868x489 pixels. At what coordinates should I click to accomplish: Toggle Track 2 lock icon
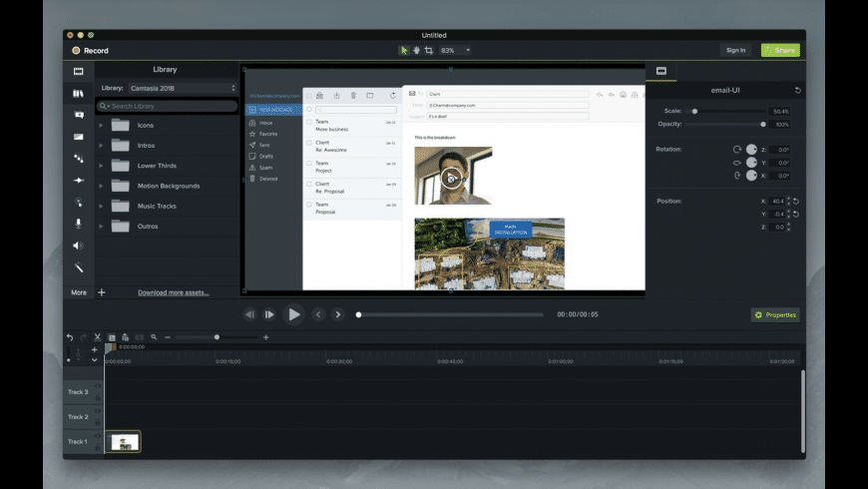[98, 422]
